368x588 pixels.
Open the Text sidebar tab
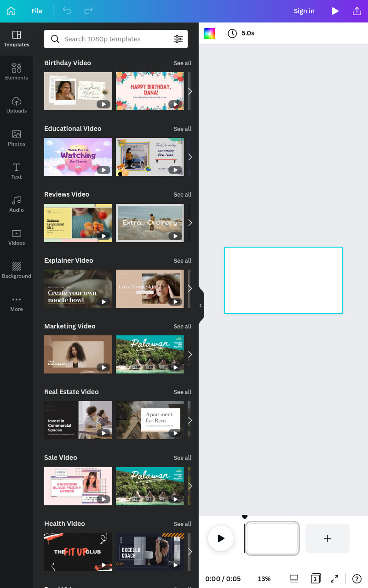(17, 171)
